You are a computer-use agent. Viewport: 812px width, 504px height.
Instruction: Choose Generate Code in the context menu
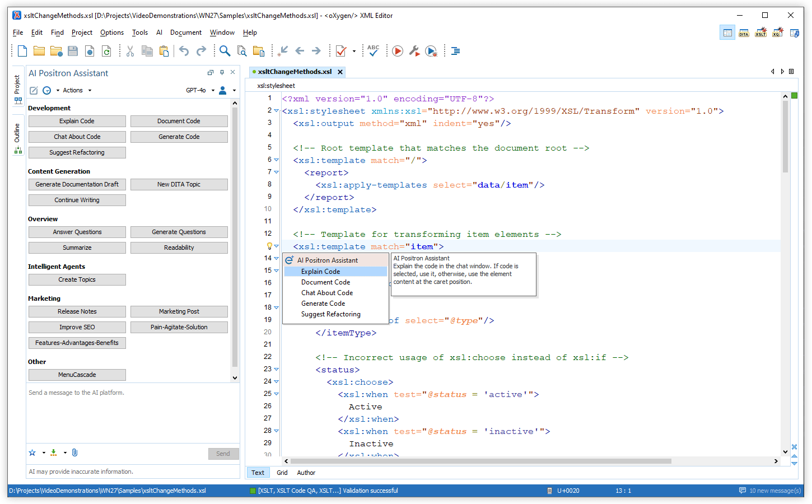click(x=335, y=304)
